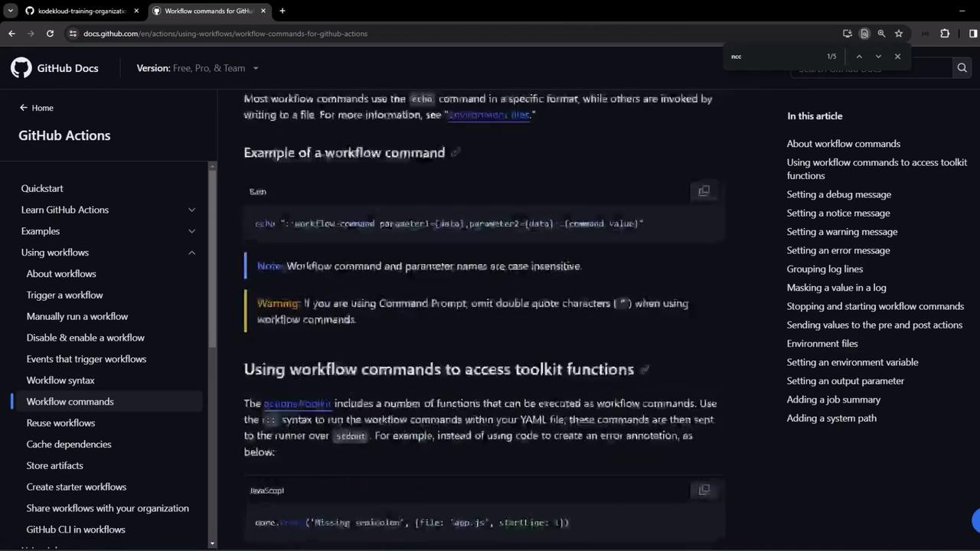Jump to Setting a notice message
Viewport: 980px width, 551px height.
pos(838,213)
